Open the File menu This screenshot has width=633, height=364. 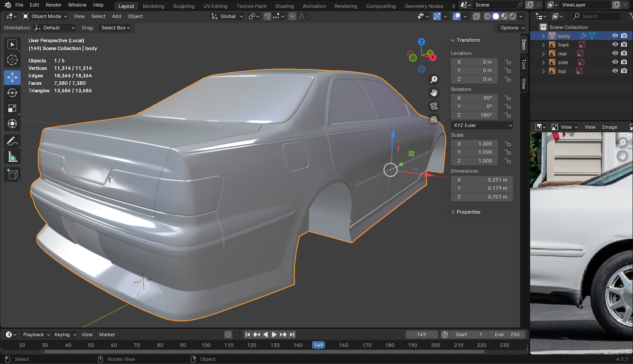click(19, 5)
